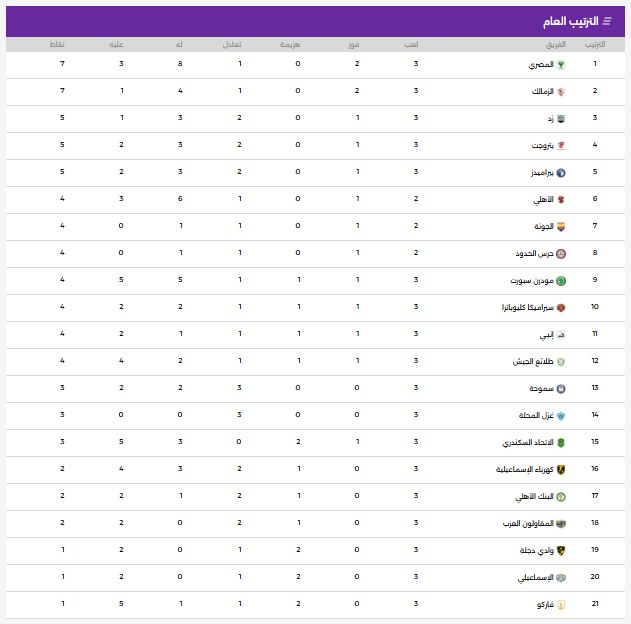631x624 pixels.
Task: Click the الفريق column header
Action: [556, 44]
